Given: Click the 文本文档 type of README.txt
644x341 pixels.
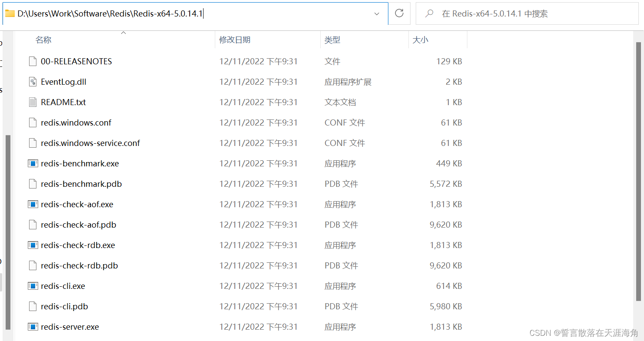Looking at the screenshot, I should tap(340, 102).
